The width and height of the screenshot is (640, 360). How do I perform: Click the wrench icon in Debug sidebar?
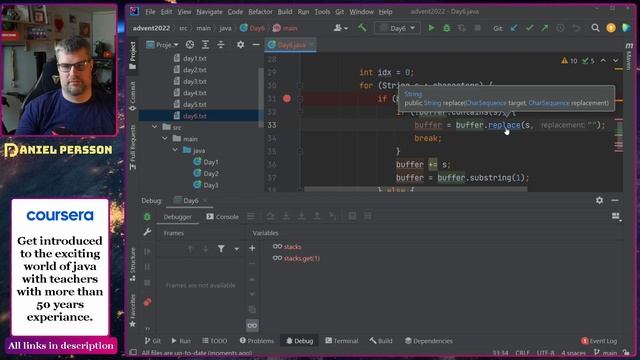coord(147,232)
